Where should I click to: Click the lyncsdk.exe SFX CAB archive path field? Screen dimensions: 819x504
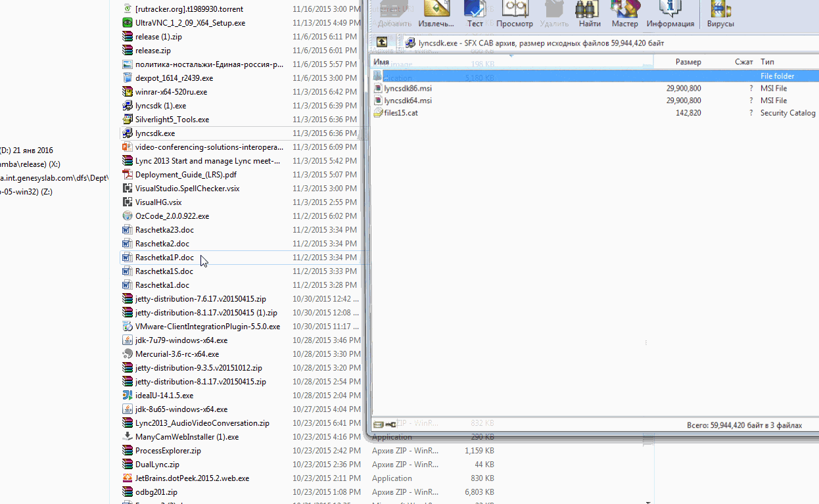click(x=608, y=43)
